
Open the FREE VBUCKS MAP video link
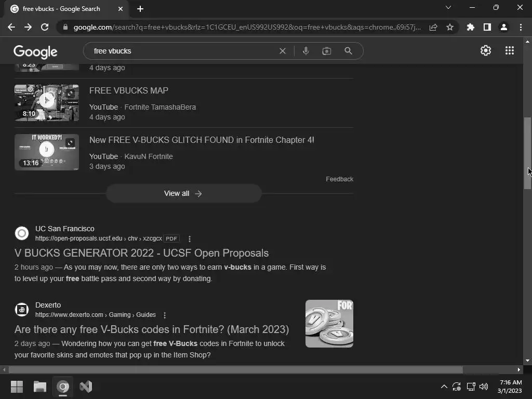(x=129, y=90)
